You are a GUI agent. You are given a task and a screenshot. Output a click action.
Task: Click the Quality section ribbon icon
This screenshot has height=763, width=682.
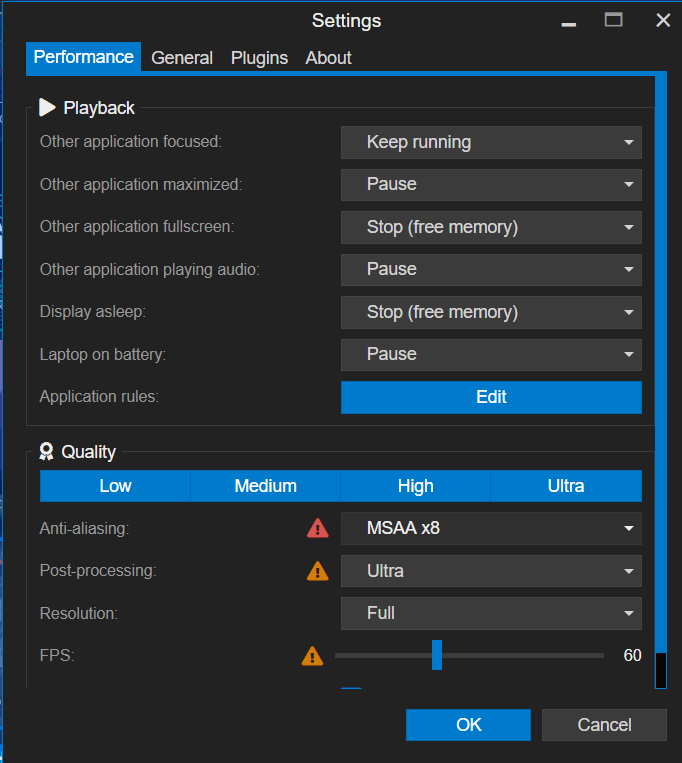[46, 451]
